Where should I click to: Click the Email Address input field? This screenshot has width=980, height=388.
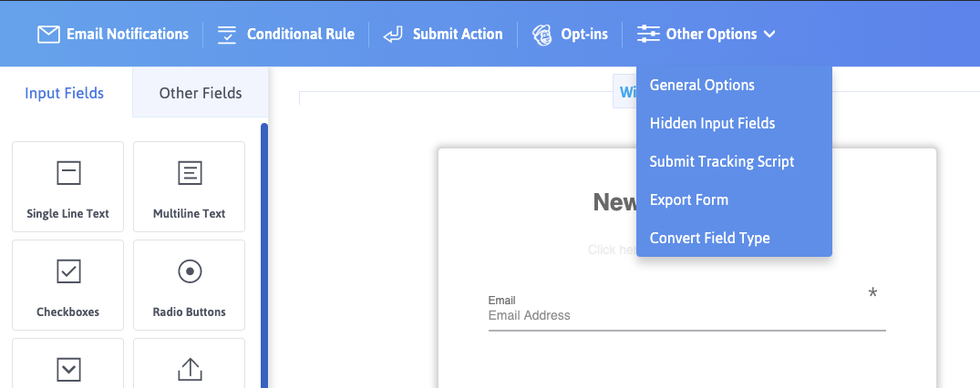click(x=686, y=316)
